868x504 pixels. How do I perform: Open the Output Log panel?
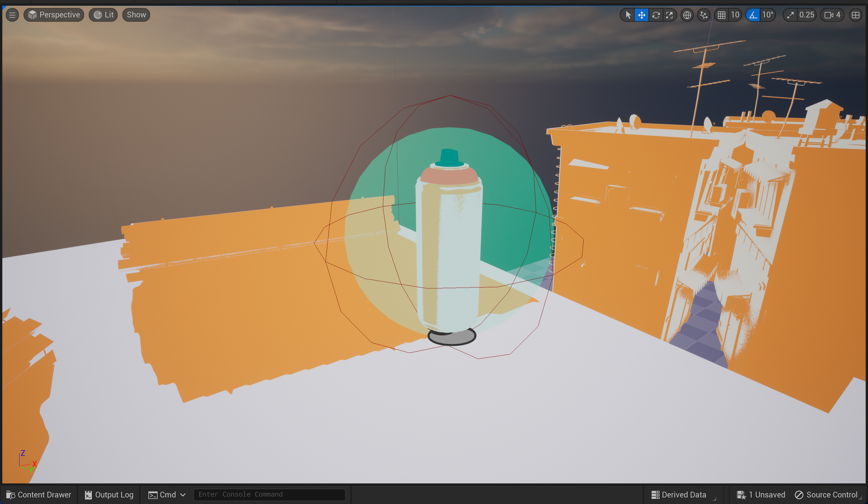109,495
